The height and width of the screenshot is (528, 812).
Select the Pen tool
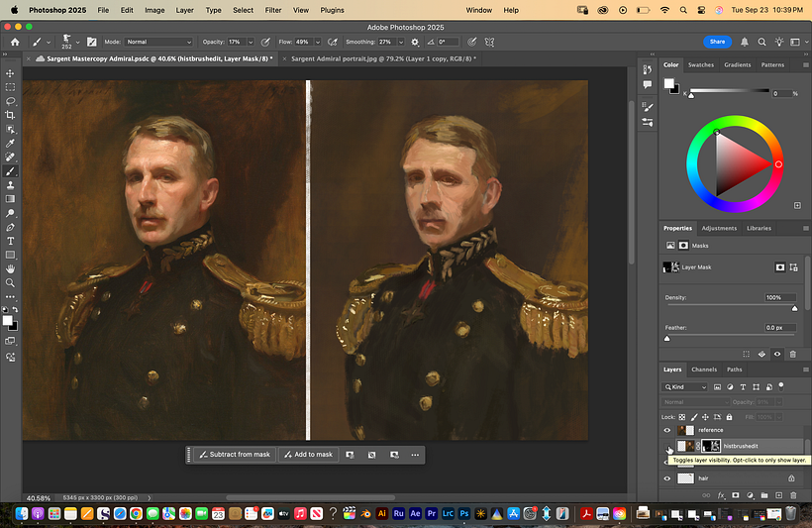coord(10,228)
